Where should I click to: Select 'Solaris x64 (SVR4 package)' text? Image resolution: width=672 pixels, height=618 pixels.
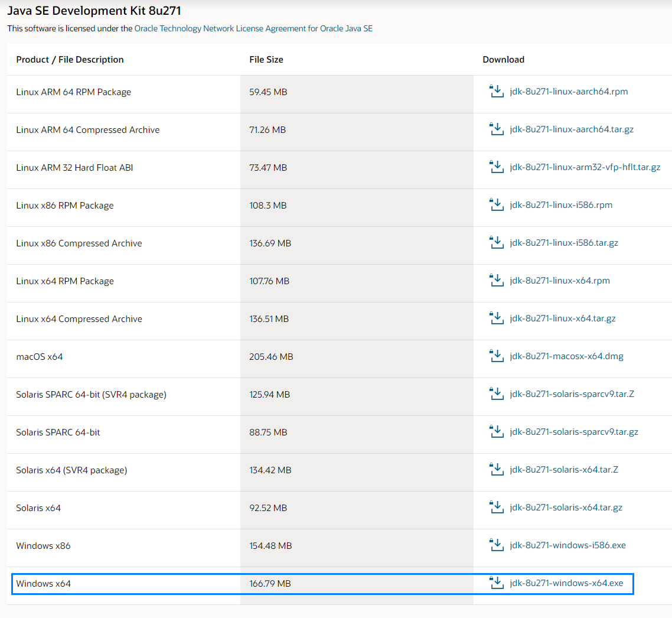[71, 470]
